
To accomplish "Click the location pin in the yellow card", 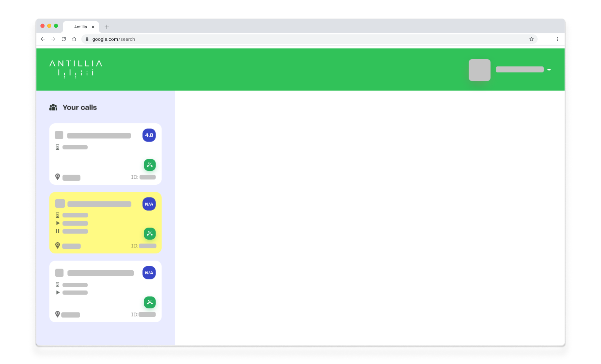I will [58, 246].
